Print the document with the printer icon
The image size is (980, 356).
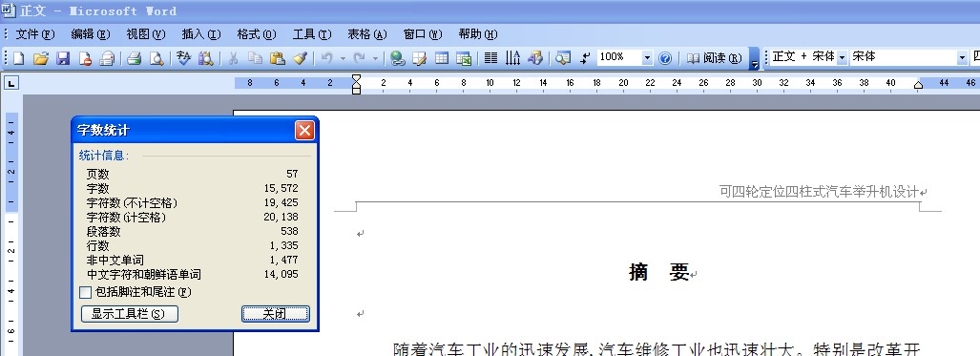tap(134, 58)
